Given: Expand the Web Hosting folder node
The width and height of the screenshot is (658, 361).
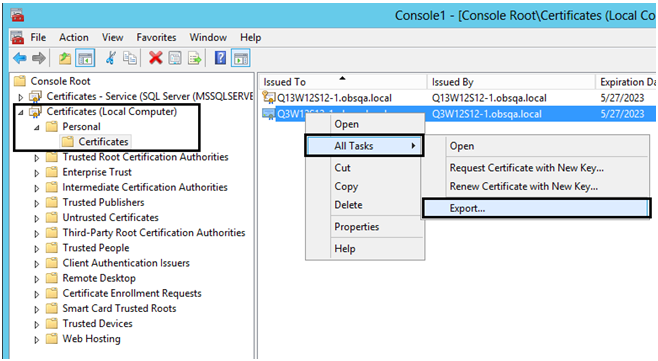Looking at the screenshot, I should (37, 340).
